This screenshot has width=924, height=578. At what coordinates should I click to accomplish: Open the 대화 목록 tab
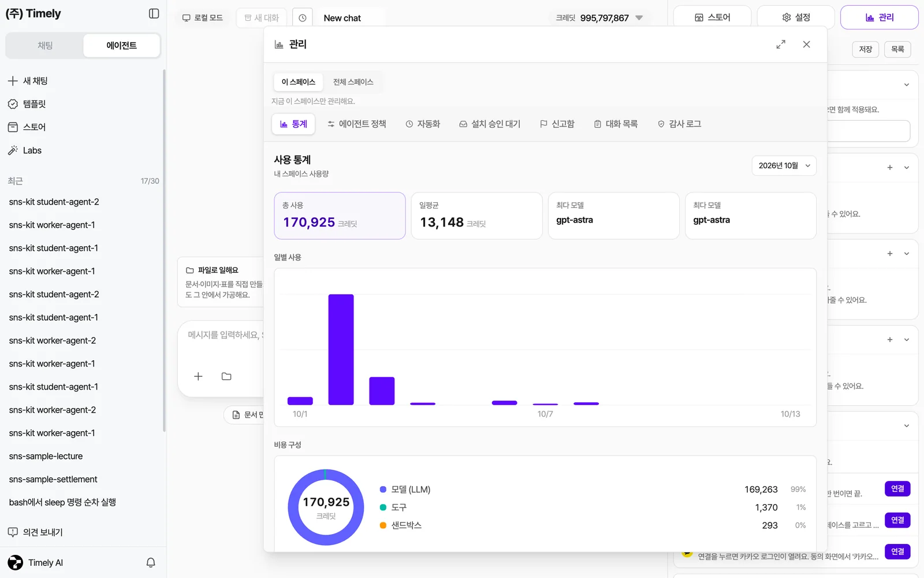coord(616,124)
